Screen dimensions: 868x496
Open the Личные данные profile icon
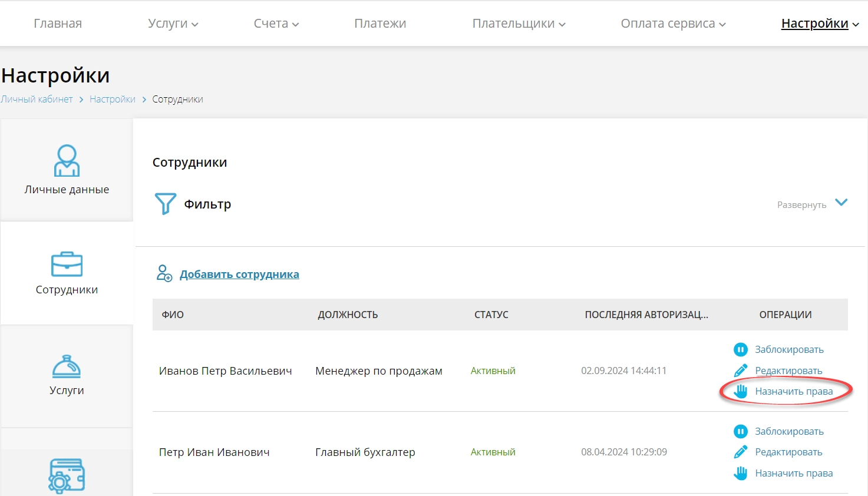pyautogui.click(x=67, y=160)
